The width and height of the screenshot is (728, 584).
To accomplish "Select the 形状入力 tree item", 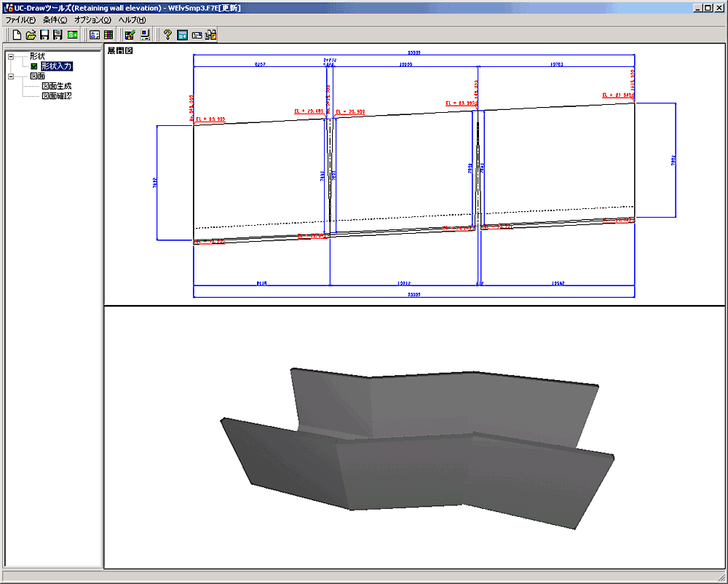I will [56, 66].
